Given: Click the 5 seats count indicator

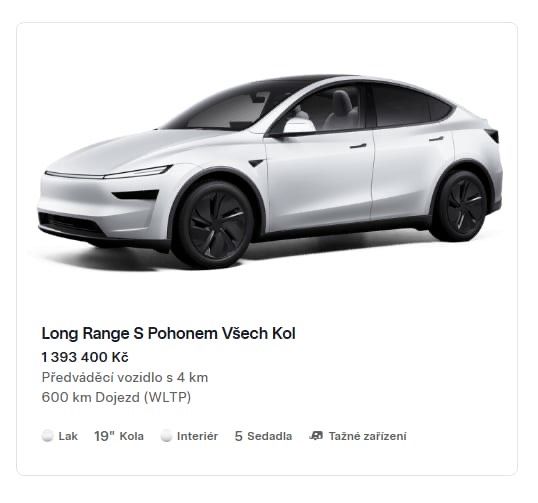Looking at the screenshot, I should [238, 436].
